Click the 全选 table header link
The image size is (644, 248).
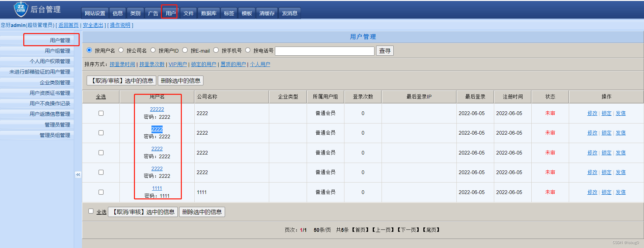[101, 97]
